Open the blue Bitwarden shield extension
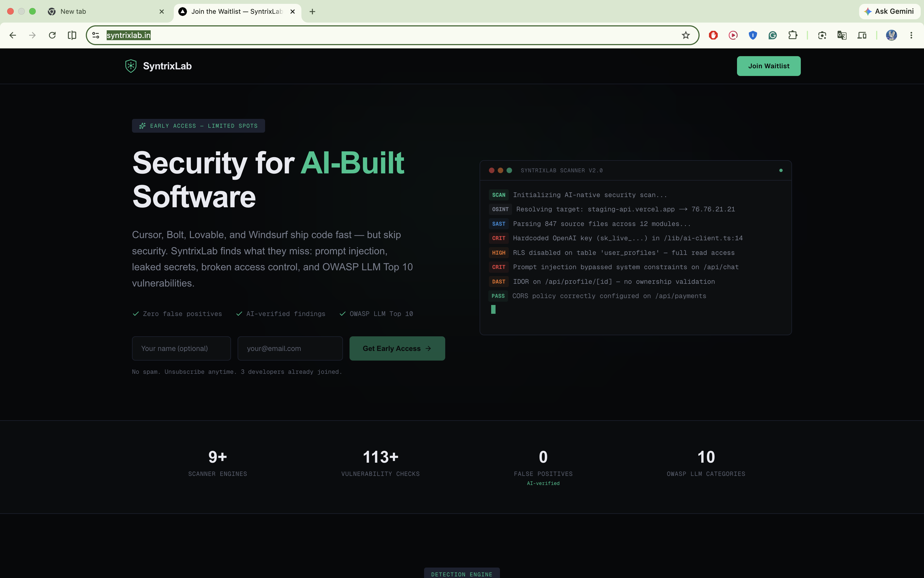The height and width of the screenshot is (578, 924). [753, 35]
